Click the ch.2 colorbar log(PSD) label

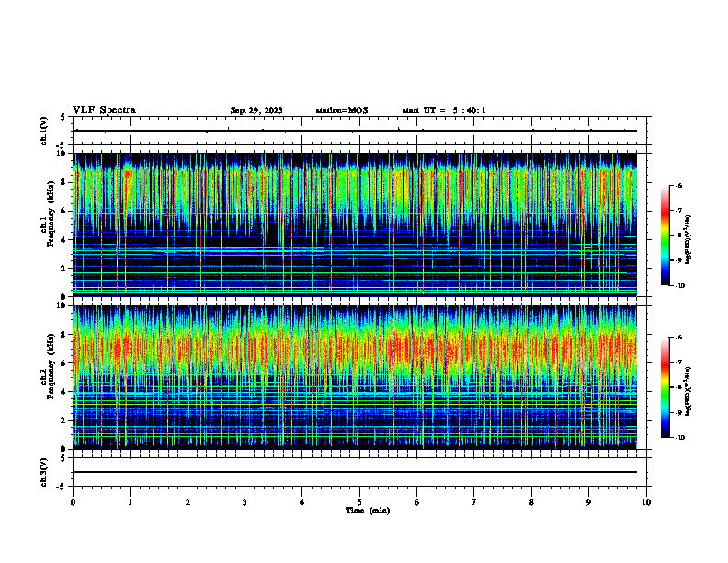click(x=688, y=392)
